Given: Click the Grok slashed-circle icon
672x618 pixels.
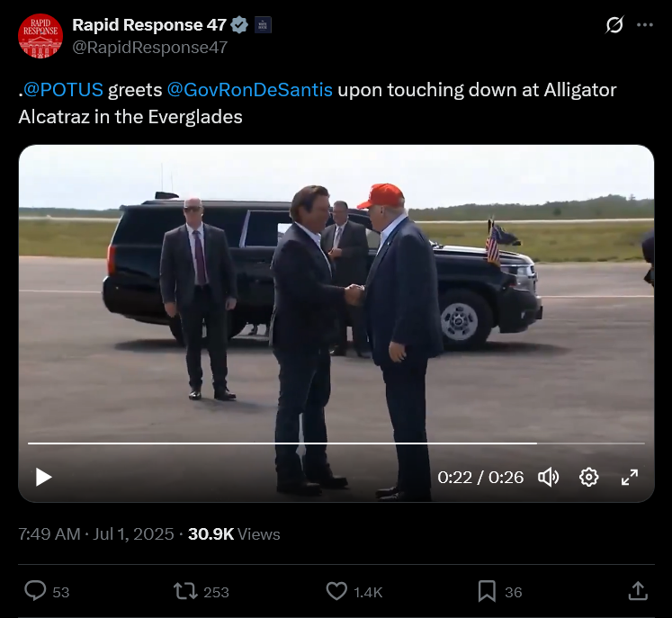Looking at the screenshot, I should pyautogui.click(x=614, y=25).
